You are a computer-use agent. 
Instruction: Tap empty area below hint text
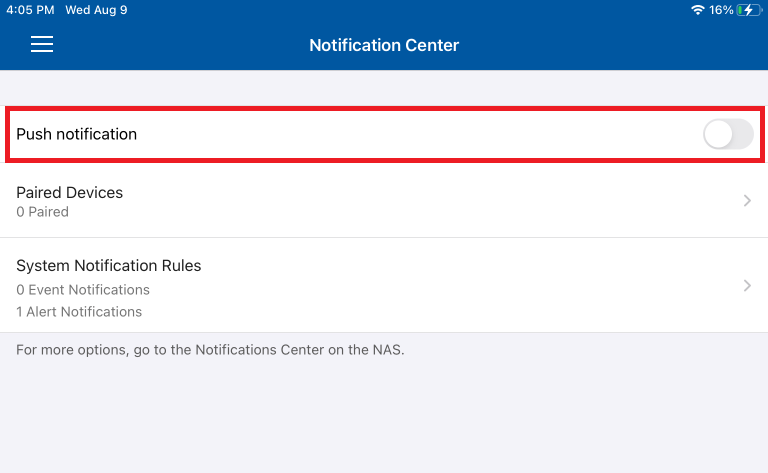[x=384, y=416]
